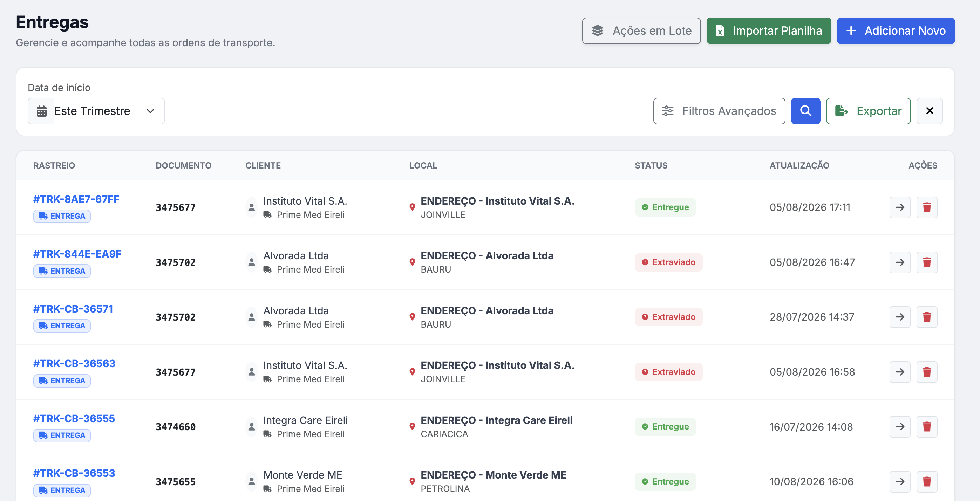Delete delivery #TRK-8AE7-67FF with trash icon
980x501 pixels.
tap(927, 207)
